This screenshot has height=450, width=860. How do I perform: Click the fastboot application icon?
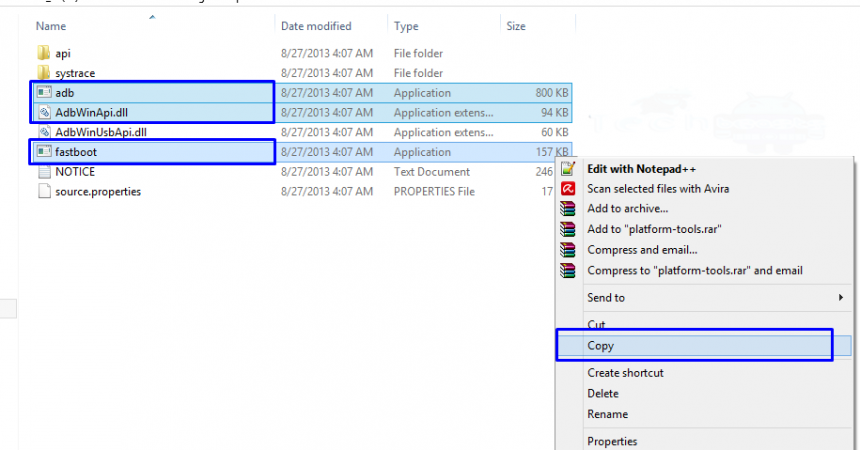coord(44,151)
